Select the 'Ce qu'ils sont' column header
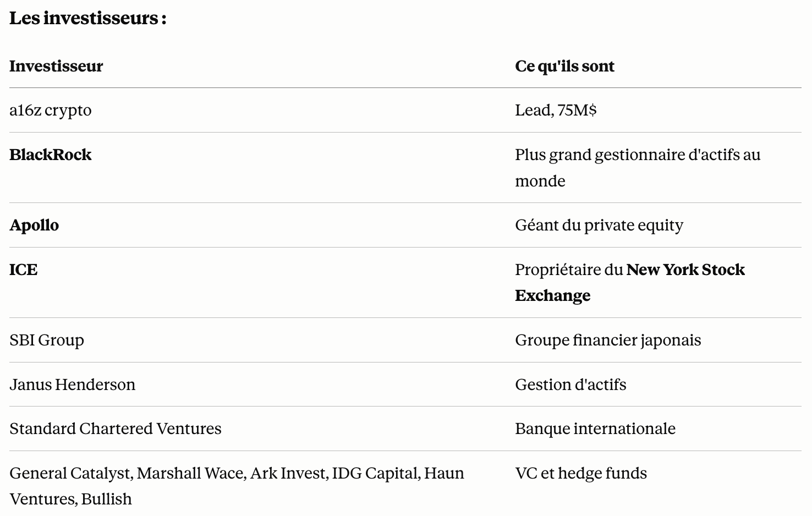This screenshot has width=812, height=516. [x=564, y=66]
